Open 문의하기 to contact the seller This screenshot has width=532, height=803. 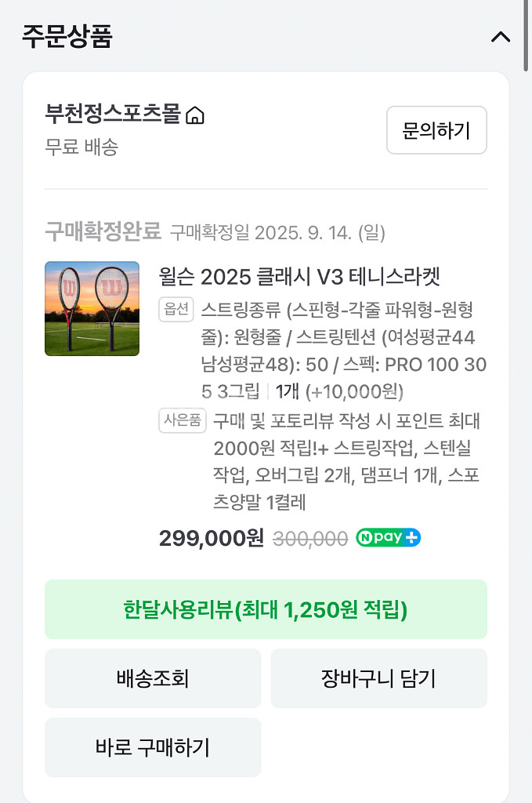click(x=436, y=131)
